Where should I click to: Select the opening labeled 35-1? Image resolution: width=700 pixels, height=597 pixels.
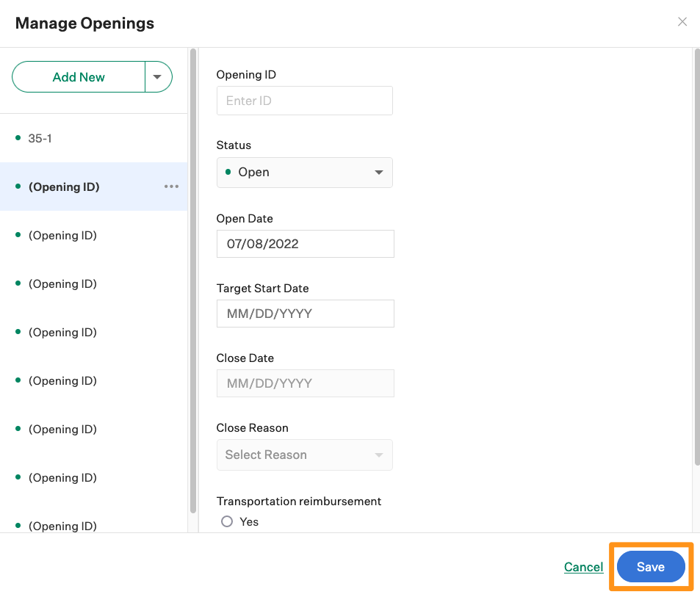[x=40, y=138]
